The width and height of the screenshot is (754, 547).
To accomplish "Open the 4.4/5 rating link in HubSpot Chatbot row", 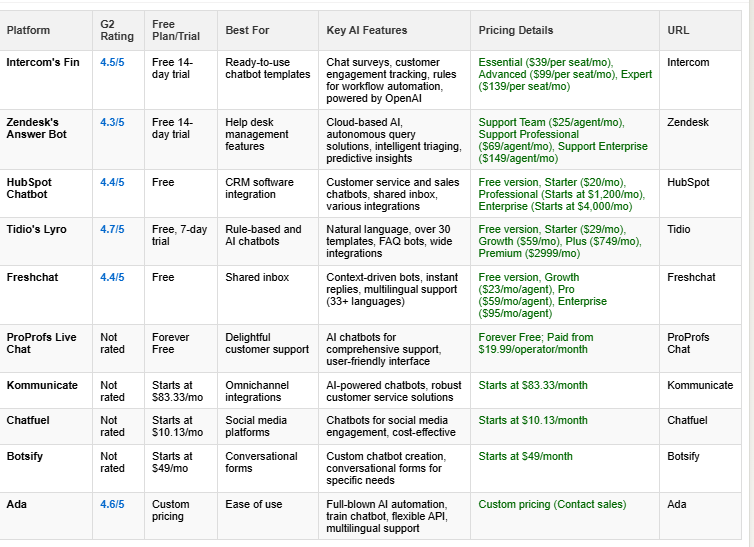I will coord(112,182).
